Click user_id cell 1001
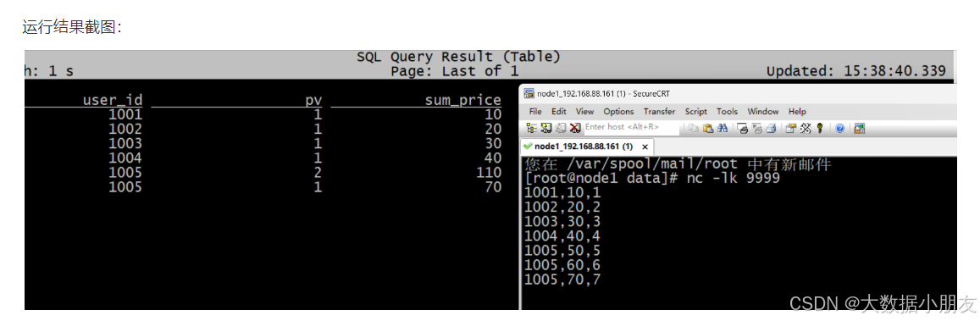 [x=125, y=115]
